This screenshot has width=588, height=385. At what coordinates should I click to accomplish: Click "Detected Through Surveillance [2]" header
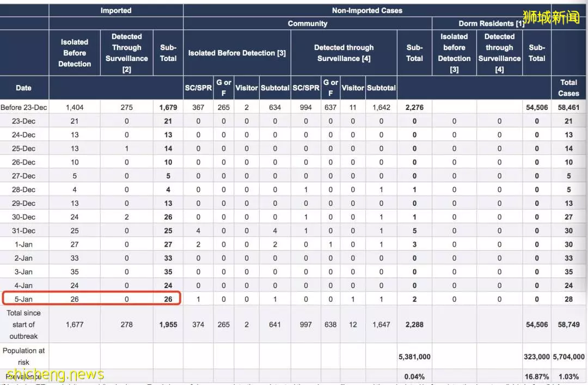pos(127,53)
